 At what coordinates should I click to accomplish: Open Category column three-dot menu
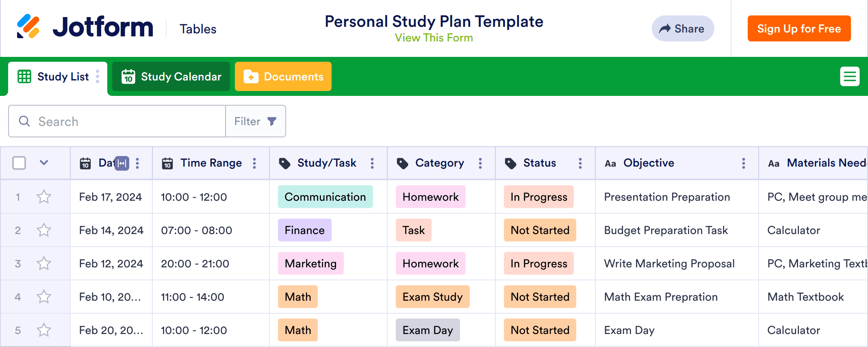pos(480,163)
